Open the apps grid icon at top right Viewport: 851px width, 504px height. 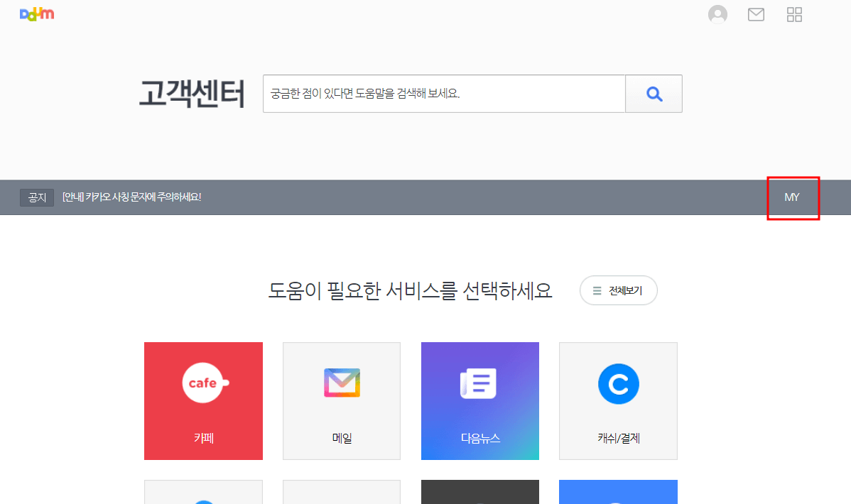793,13
